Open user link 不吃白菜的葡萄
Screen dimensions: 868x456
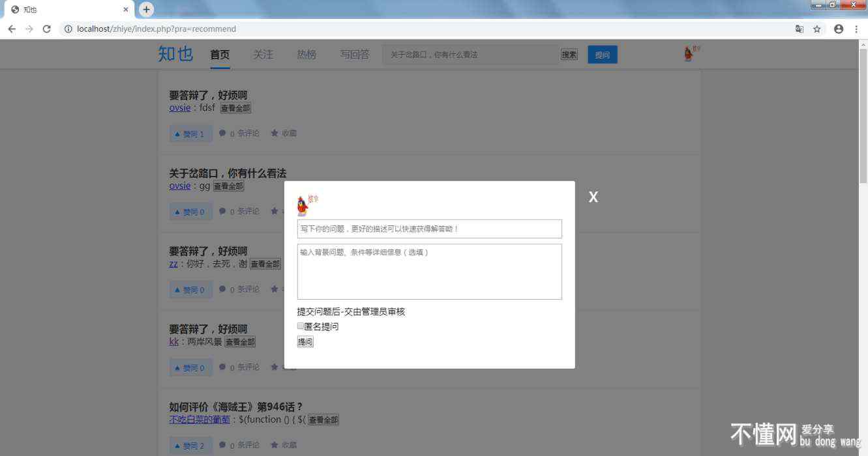[x=199, y=420]
